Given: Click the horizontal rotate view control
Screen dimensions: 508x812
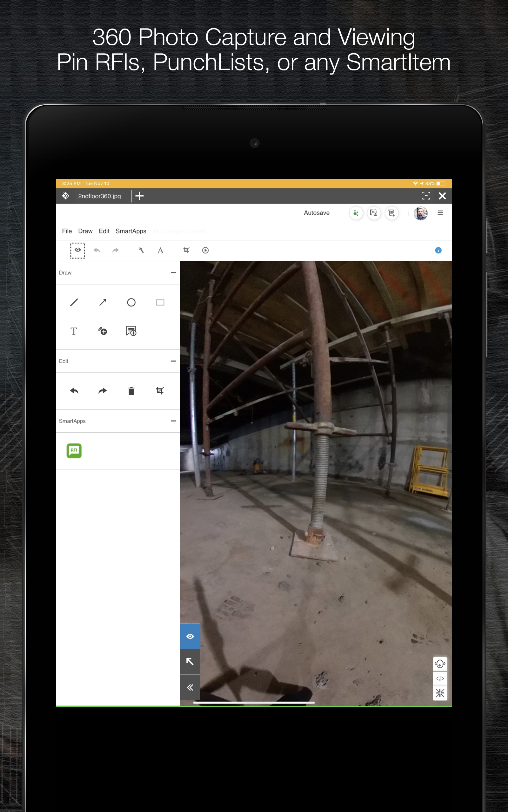Looking at the screenshot, I should tap(440, 678).
